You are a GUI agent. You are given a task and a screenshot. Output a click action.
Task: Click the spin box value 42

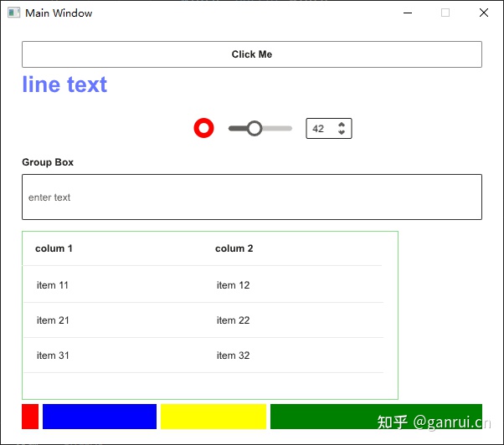(319, 129)
